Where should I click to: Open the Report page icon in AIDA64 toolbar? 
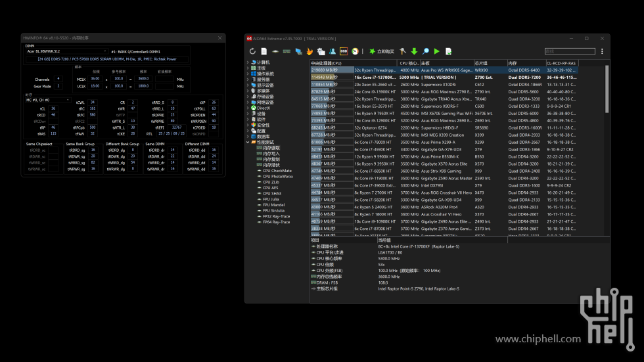tap(264, 51)
